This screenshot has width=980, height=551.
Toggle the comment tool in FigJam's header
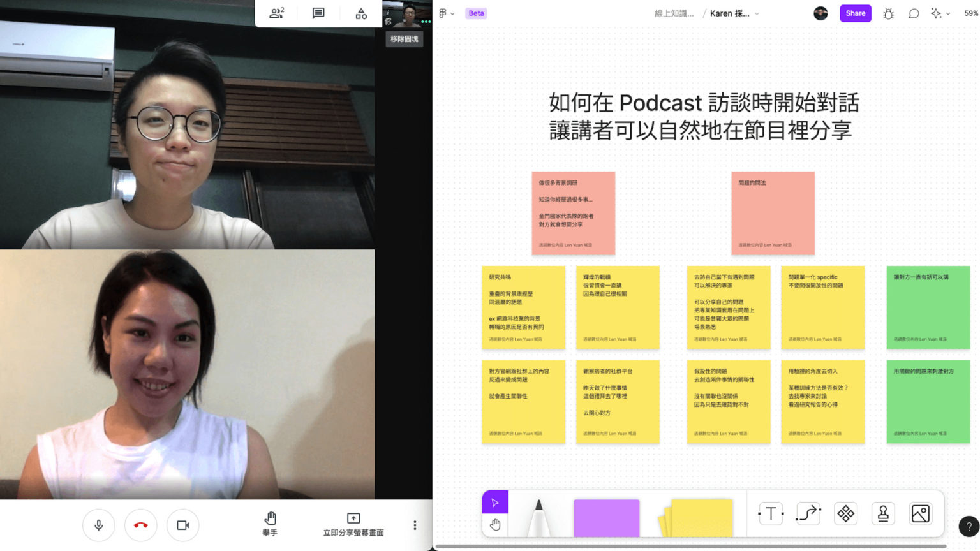[x=914, y=13]
